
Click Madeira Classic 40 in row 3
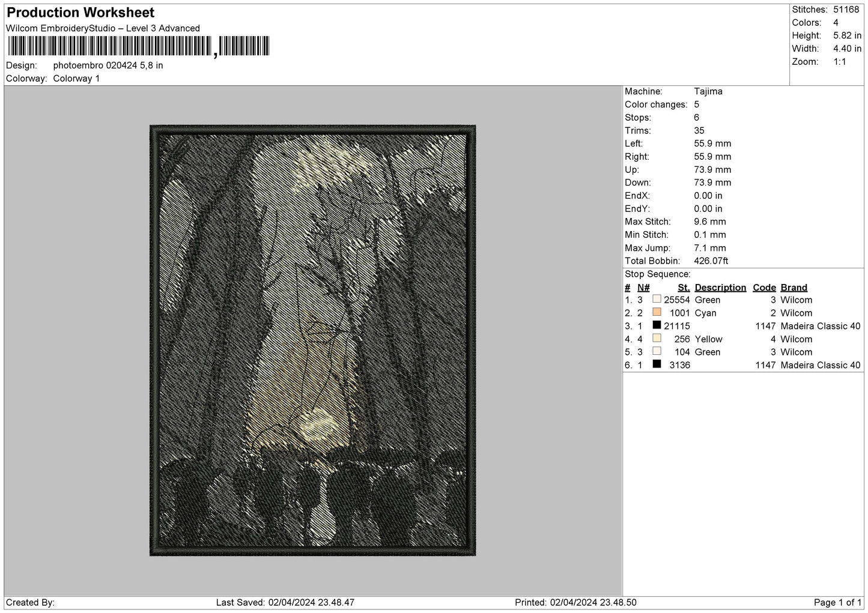tap(821, 326)
